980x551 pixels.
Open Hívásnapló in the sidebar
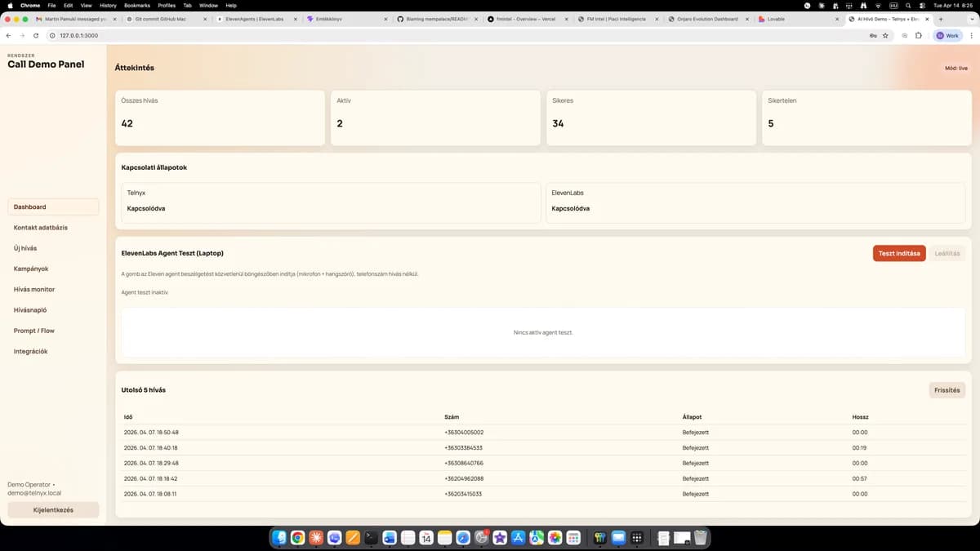(x=53, y=310)
